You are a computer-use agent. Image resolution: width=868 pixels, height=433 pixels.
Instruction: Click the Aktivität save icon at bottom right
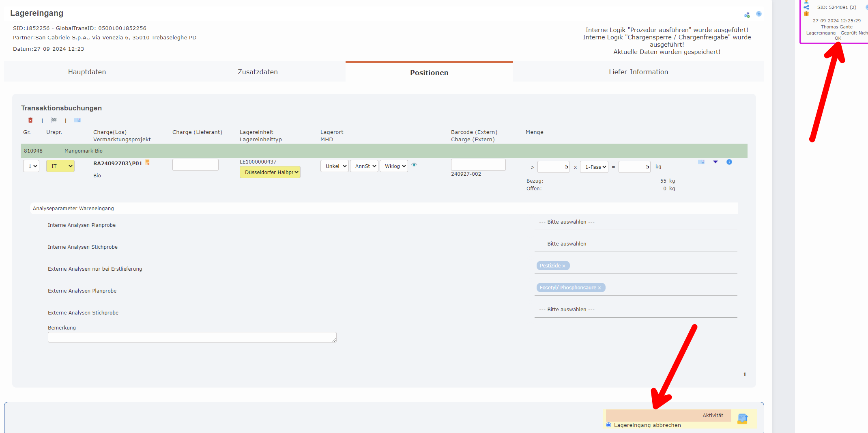tap(742, 419)
